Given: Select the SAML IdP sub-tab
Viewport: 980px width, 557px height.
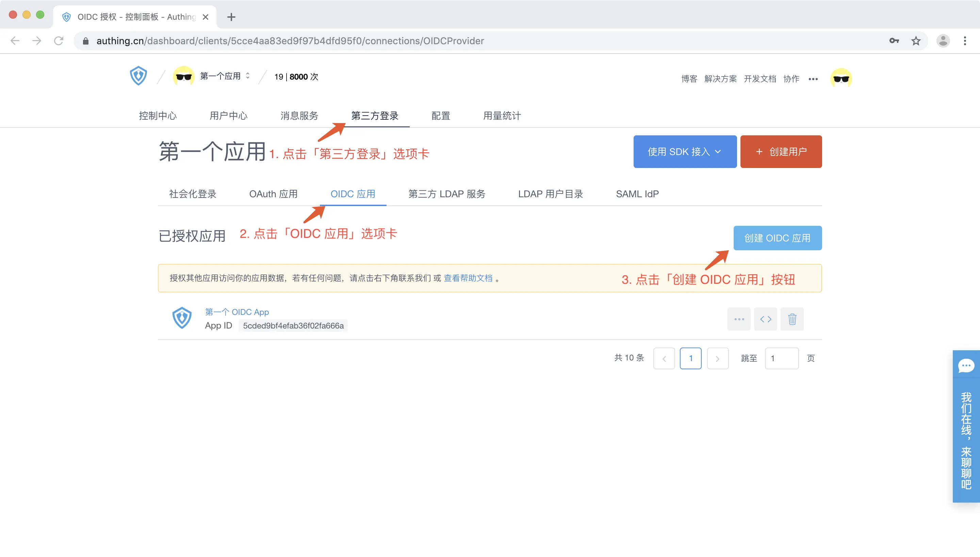Looking at the screenshot, I should click(637, 194).
